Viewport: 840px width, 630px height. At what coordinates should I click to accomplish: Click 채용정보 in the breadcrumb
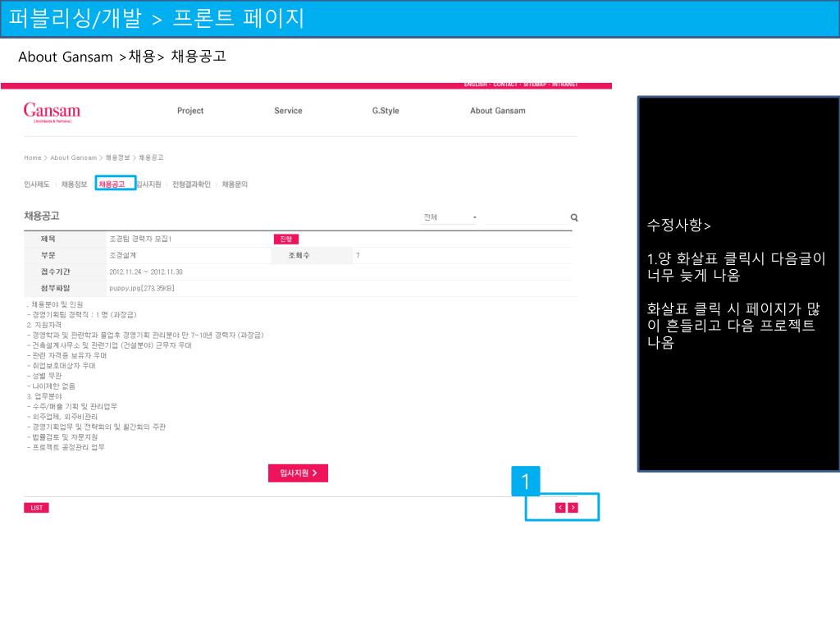point(118,157)
